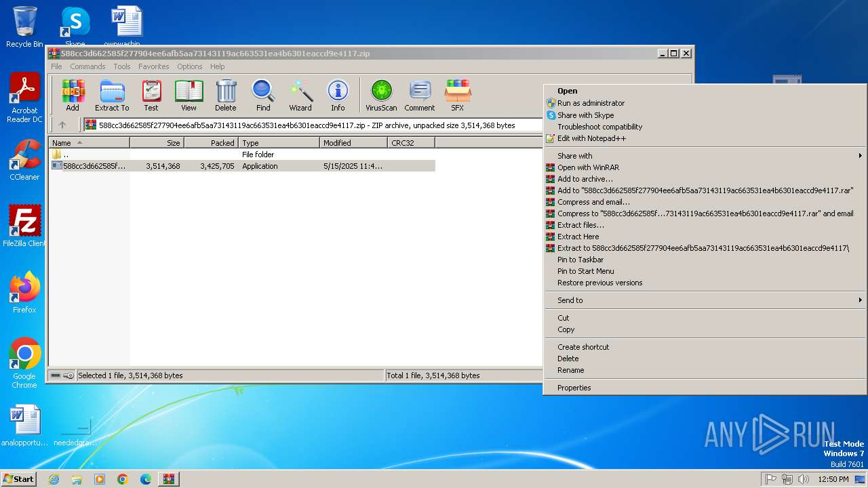Select the parent folder '..' row
868x488 pixels.
pyautogui.click(x=242, y=155)
